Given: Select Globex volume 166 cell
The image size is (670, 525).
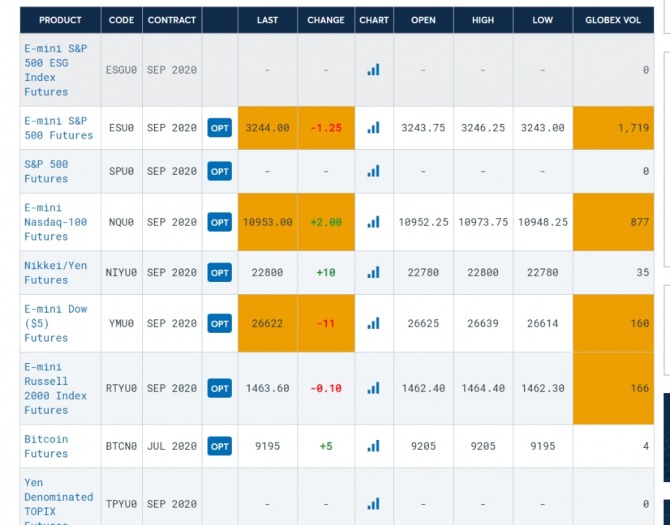Looking at the screenshot, I should point(613,388).
